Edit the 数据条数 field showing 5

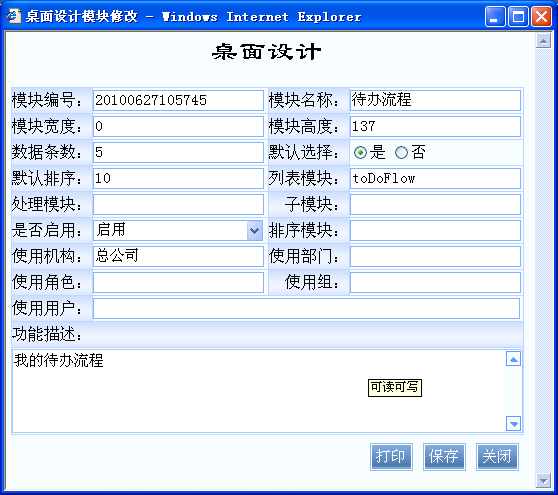178,152
